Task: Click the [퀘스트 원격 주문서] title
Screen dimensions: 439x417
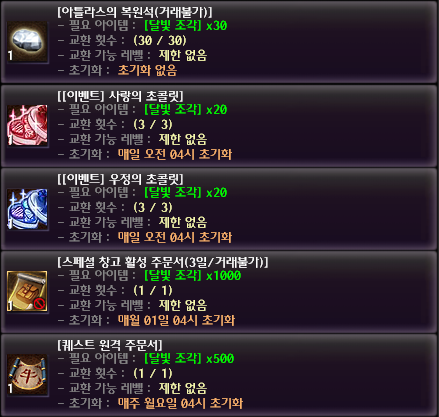Action: (x=110, y=345)
